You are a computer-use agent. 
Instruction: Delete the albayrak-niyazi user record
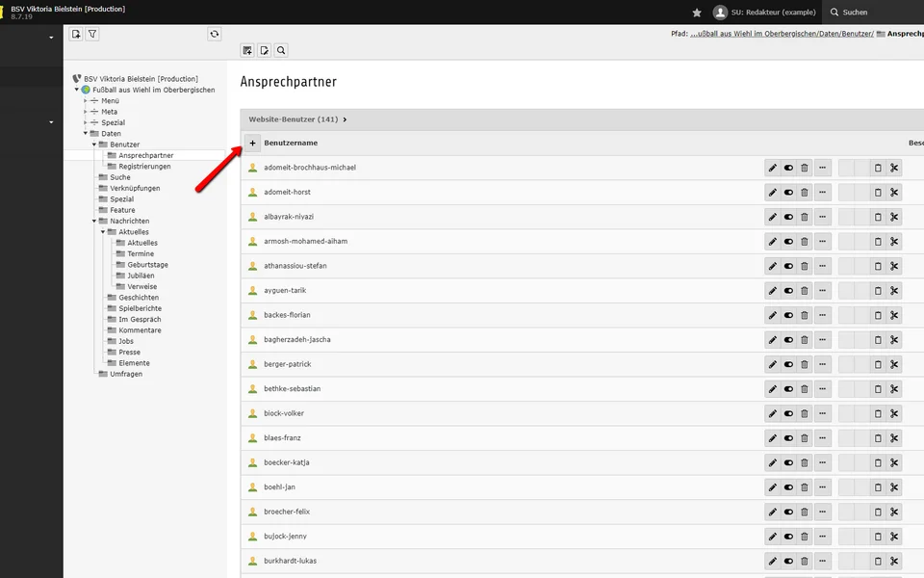tap(805, 217)
